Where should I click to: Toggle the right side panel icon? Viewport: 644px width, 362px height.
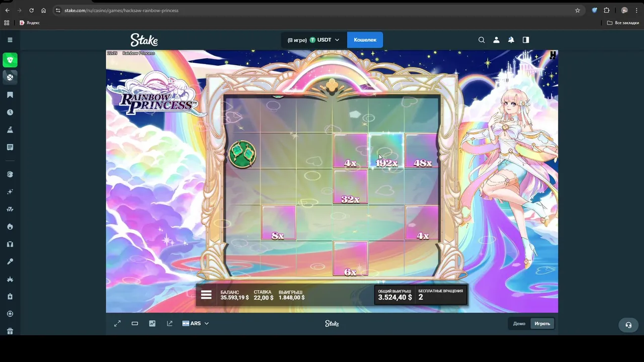(x=526, y=40)
